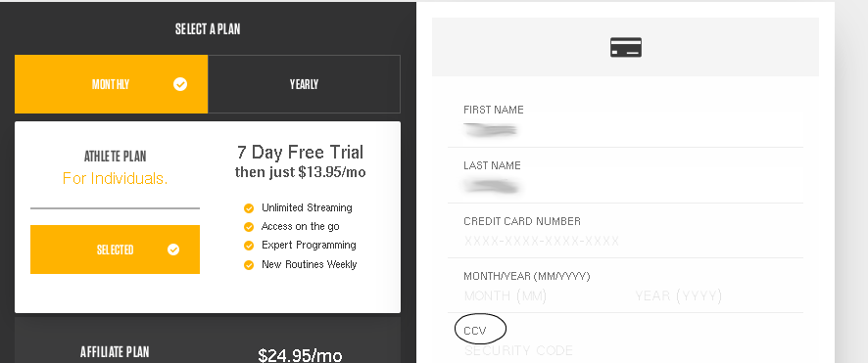Click the Expert Programming check icon
The width and height of the screenshot is (868, 363).
point(249,246)
